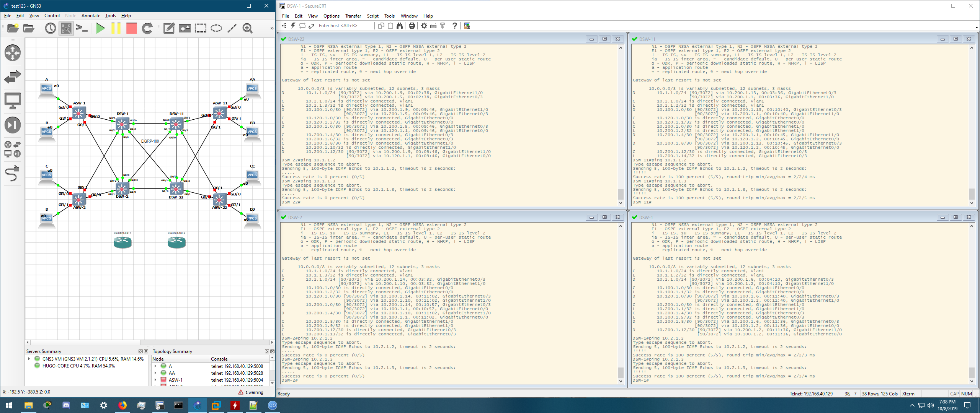Viewport: 980px width, 413px height.
Task: Start all nodes with green play button
Action: (x=100, y=28)
